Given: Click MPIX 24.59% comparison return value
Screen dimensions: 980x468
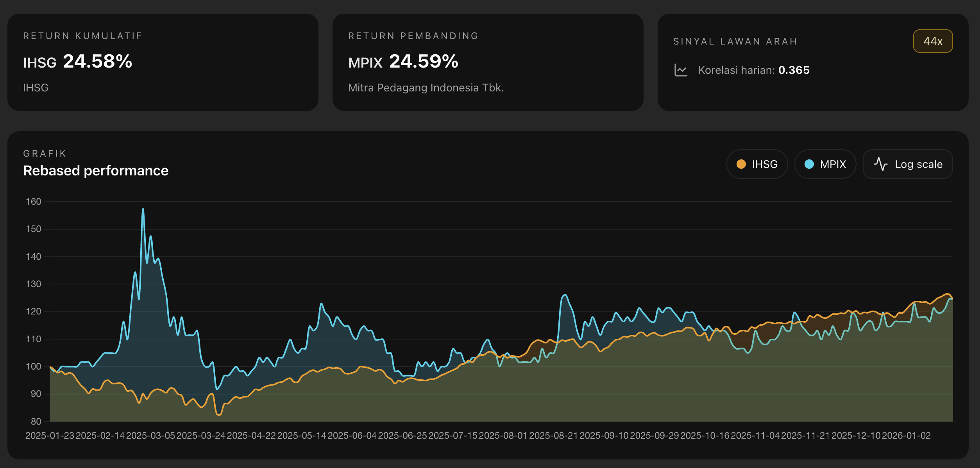Looking at the screenshot, I should (423, 61).
